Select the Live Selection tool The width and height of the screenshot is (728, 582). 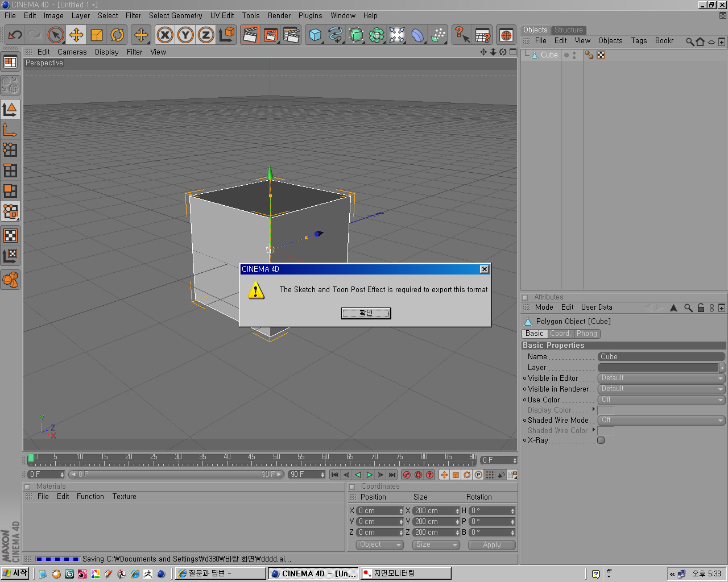(x=56, y=35)
